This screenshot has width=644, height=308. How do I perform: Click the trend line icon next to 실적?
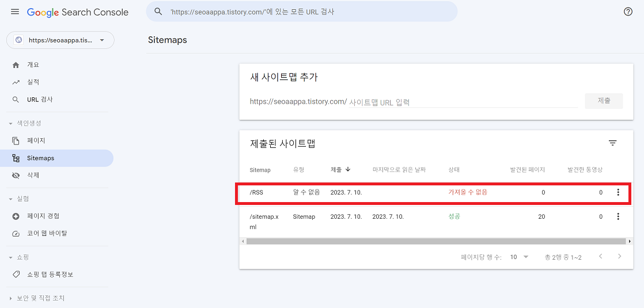(16, 82)
